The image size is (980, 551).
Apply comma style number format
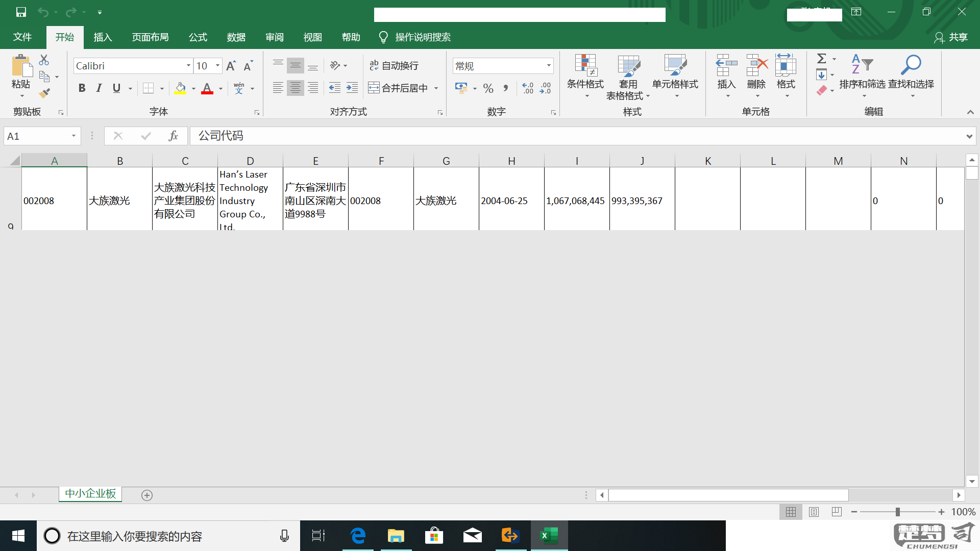[x=506, y=88]
